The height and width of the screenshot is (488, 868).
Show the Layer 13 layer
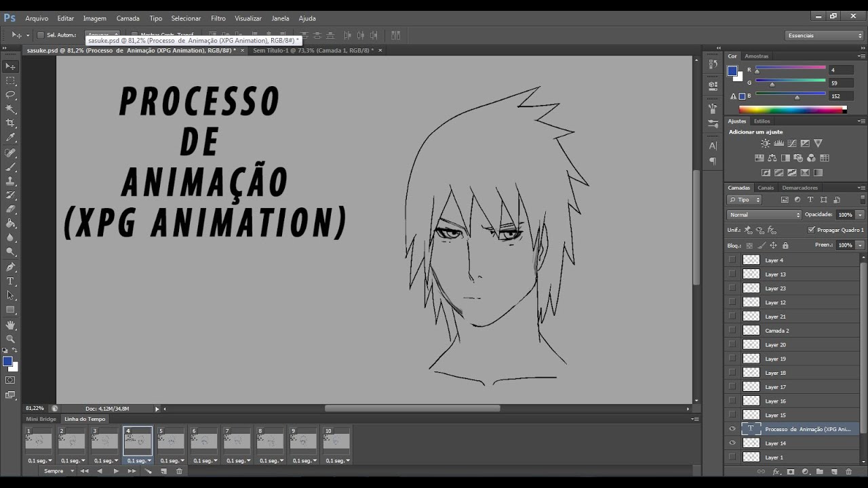(x=732, y=274)
